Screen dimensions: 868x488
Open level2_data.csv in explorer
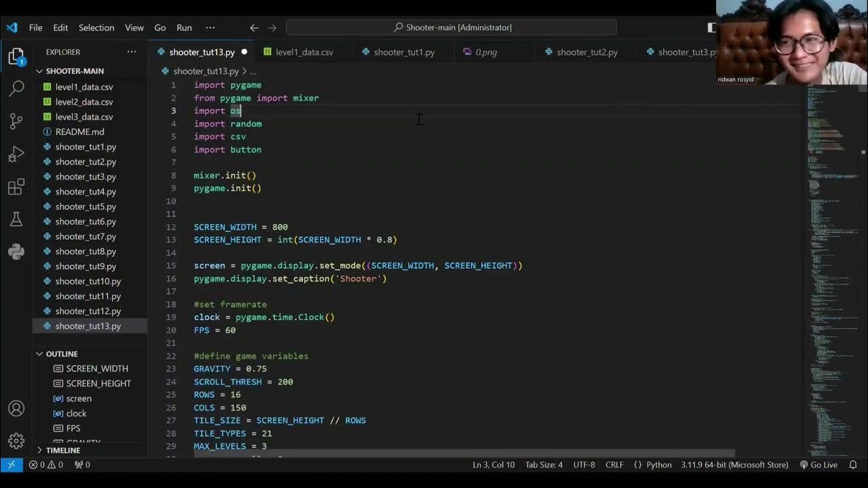pos(84,102)
